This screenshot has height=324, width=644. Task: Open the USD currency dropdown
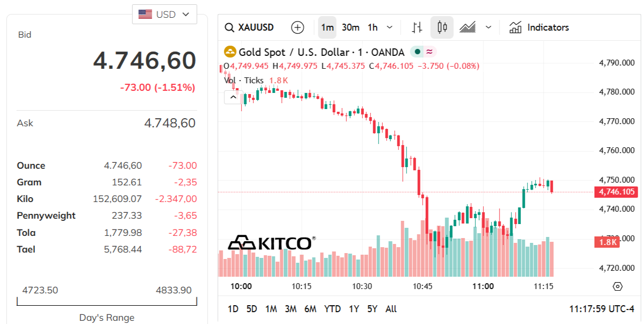pyautogui.click(x=164, y=14)
